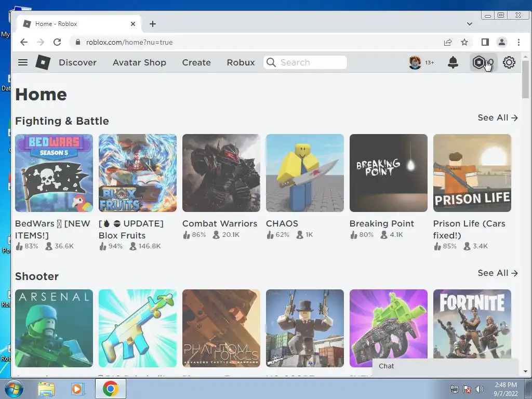Open the Robux balance icon
The image size is (532, 399).
pos(478,62)
